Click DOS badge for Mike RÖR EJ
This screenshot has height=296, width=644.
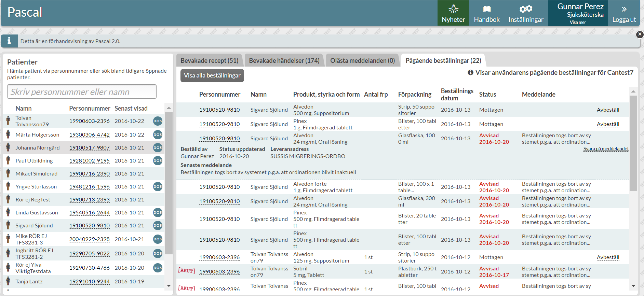coord(158,239)
